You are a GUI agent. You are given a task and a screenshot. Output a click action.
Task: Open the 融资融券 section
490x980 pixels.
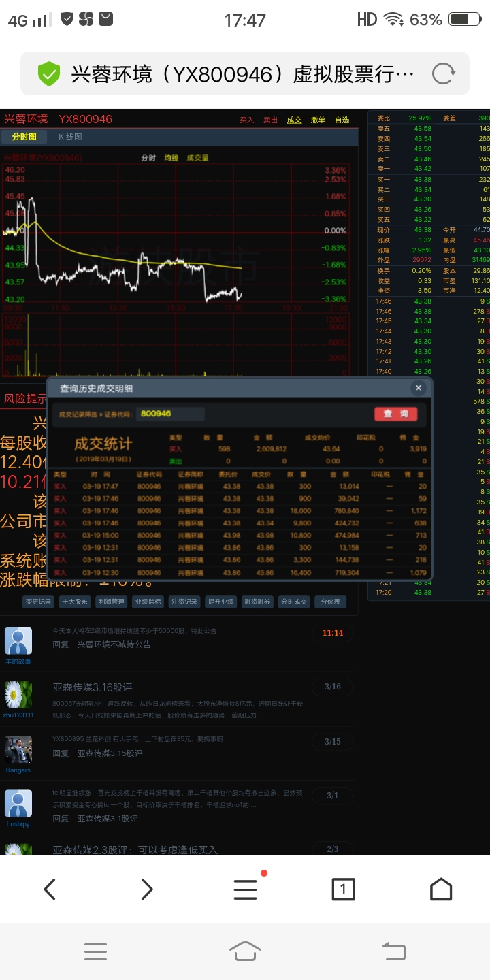coord(258,602)
